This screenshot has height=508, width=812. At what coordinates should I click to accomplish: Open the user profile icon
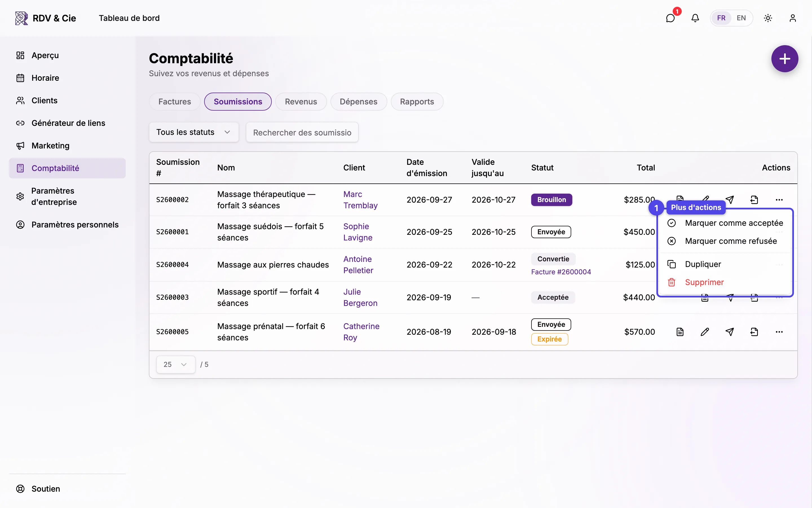click(x=793, y=18)
